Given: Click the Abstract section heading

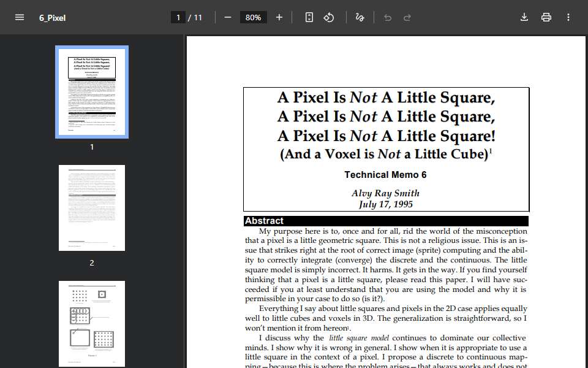Looking at the screenshot, I should click(x=264, y=221).
